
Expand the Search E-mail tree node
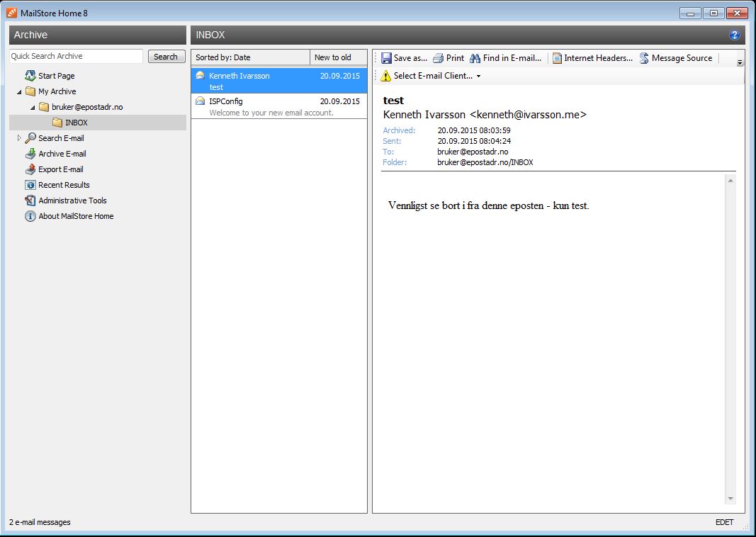[x=19, y=138]
